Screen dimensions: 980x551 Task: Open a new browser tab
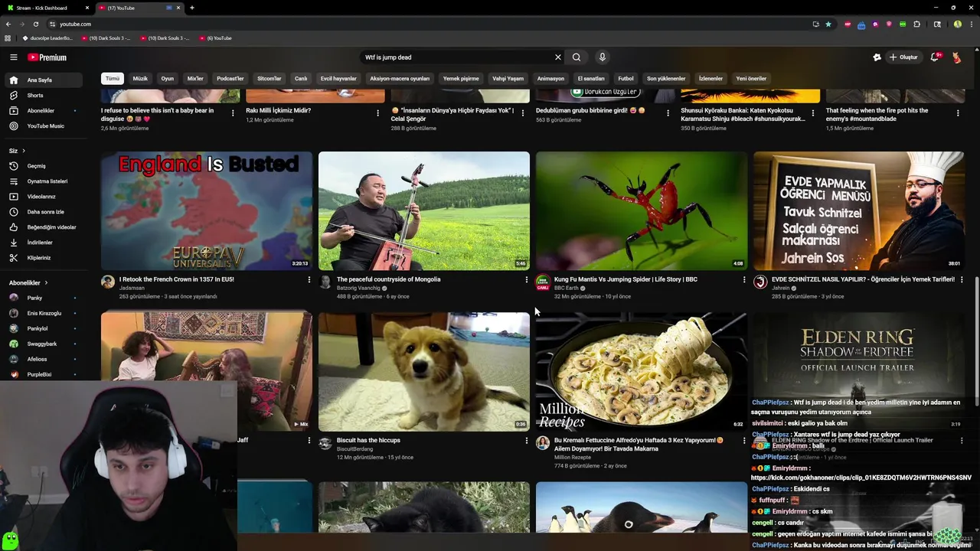tap(191, 8)
